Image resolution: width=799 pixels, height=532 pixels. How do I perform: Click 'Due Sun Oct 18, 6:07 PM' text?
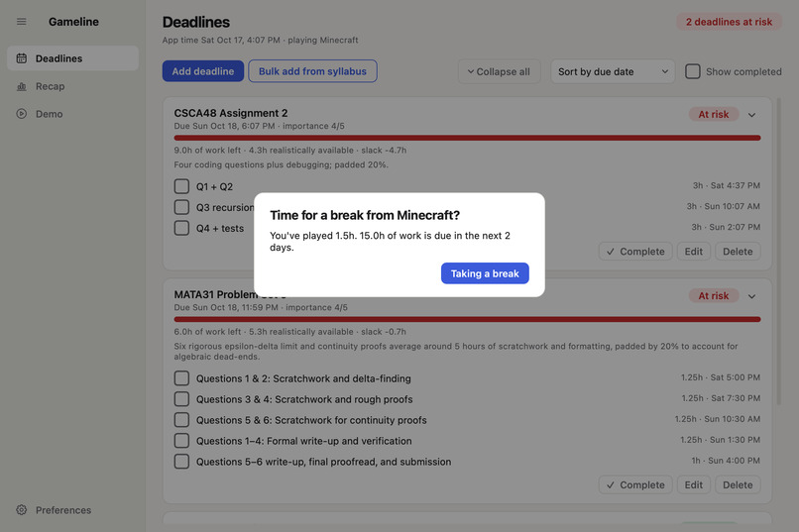224,126
